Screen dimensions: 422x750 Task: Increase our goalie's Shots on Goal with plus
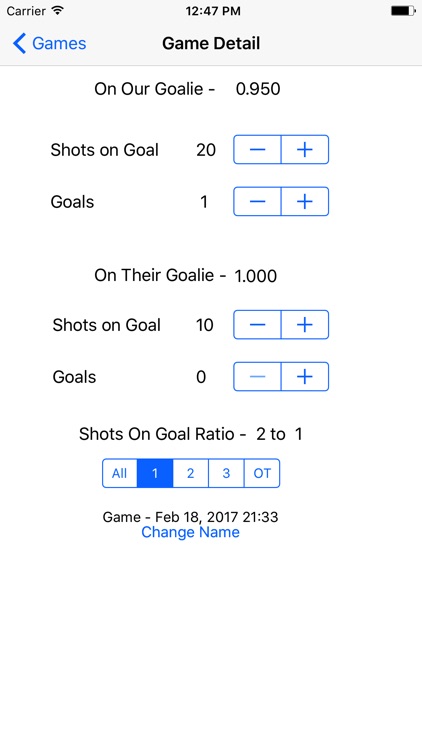[x=305, y=150]
